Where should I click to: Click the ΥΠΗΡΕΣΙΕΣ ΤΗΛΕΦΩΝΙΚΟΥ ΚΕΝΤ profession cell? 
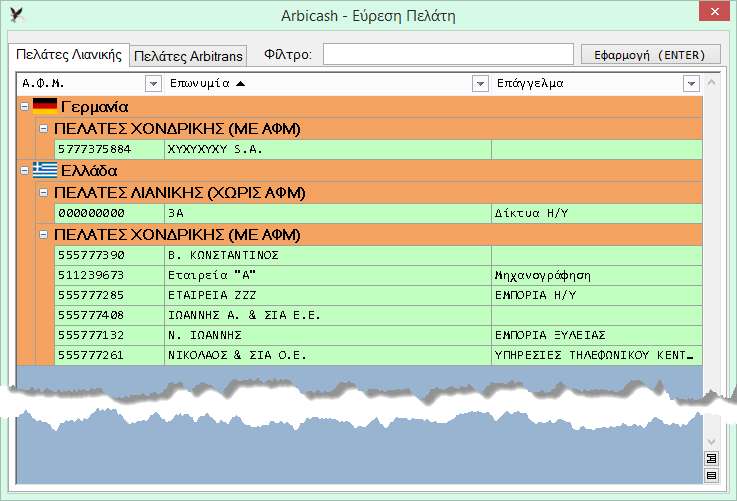click(x=597, y=355)
